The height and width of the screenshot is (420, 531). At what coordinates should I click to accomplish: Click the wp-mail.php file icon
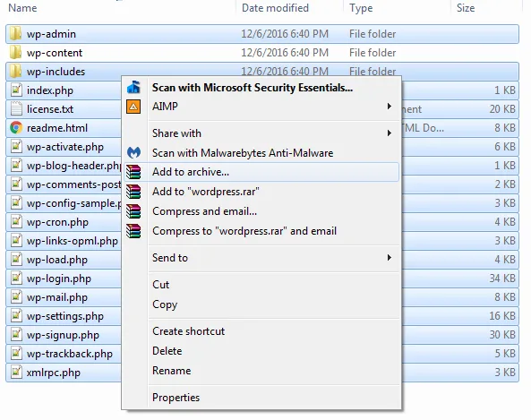16,297
